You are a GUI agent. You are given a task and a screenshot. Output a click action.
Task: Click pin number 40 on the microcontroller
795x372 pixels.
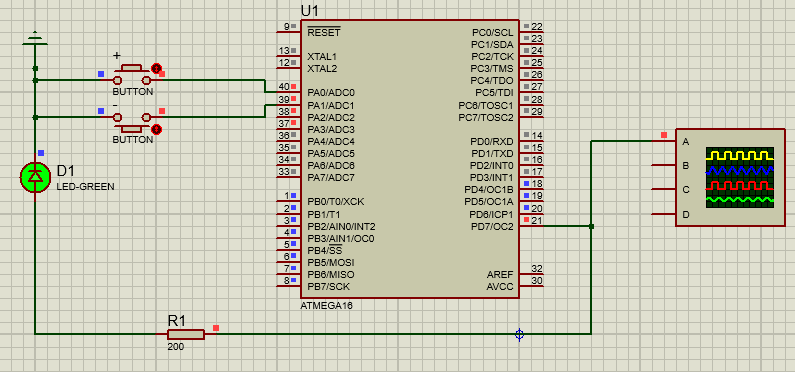point(284,87)
